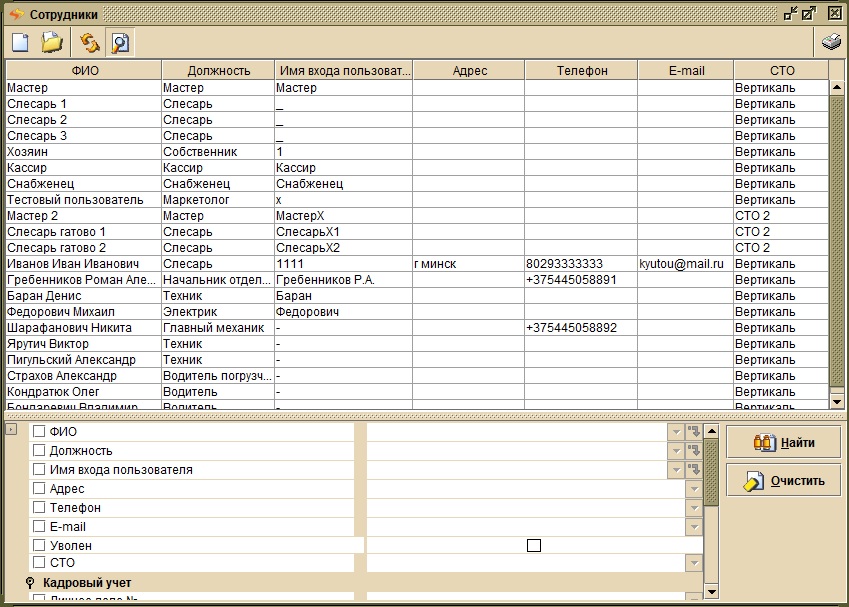Click the filter panel scrollbar thumb
This screenshot has height=607, width=849.
tap(712, 472)
